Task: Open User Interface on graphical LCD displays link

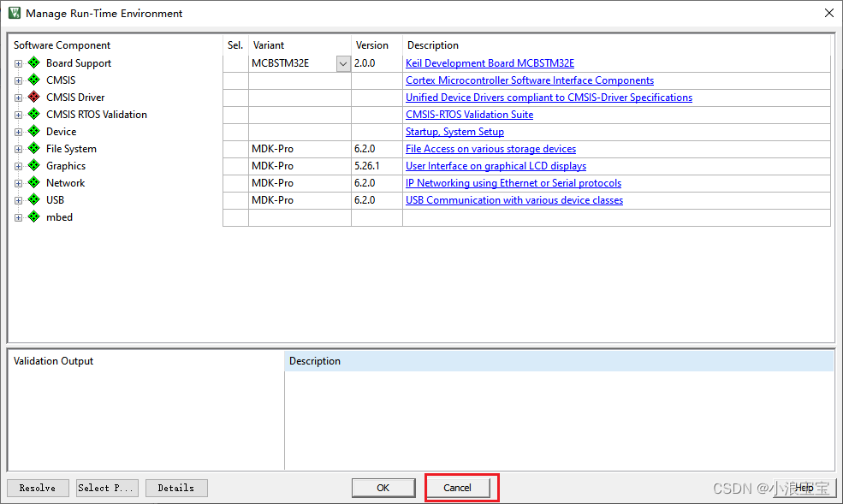Action: point(496,166)
